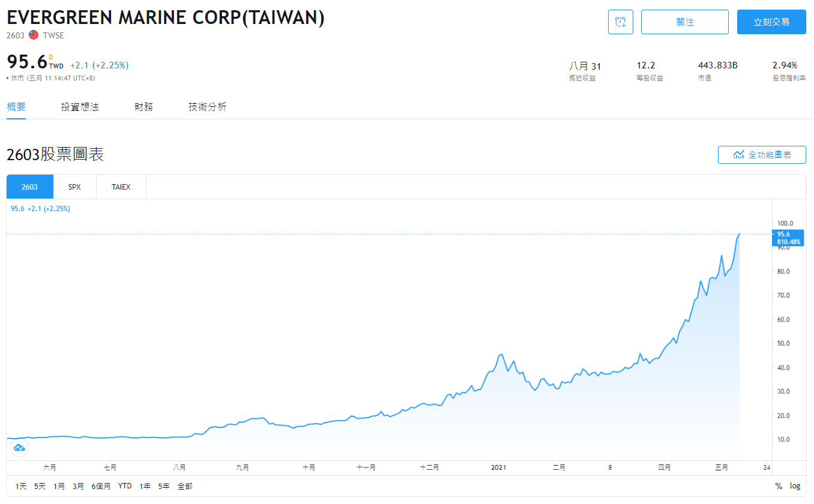The height and width of the screenshot is (504, 814).
Task: Click the 100.0 price axis label
Action: click(785, 223)
